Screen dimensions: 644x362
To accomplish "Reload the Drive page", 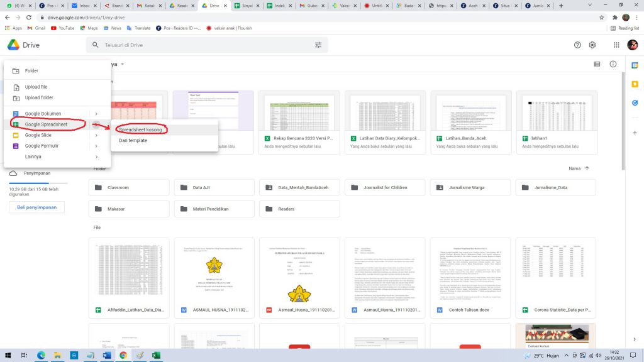I will click(x=29, y=18).
